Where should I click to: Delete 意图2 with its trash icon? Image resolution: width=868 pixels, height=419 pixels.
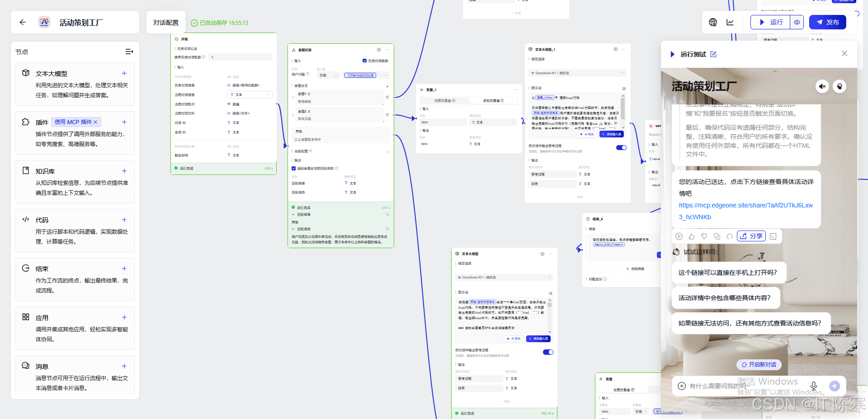tap(387, 115)
